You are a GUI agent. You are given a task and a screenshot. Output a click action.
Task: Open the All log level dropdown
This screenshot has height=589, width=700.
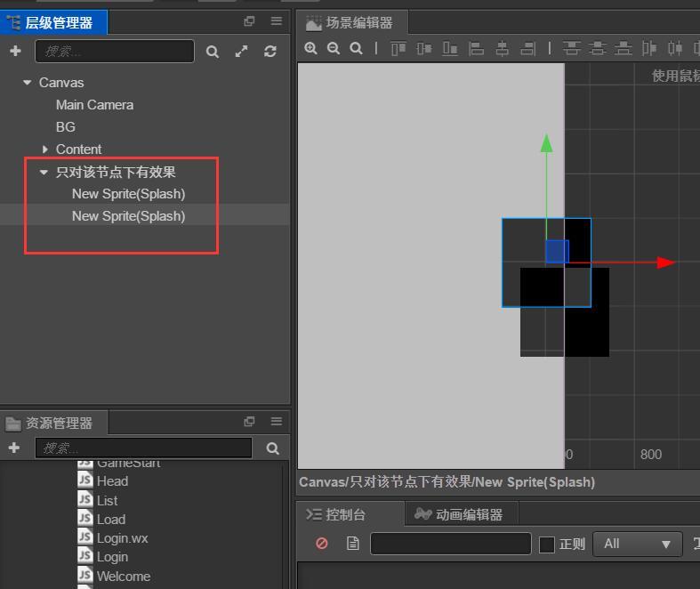click(638, 544)
